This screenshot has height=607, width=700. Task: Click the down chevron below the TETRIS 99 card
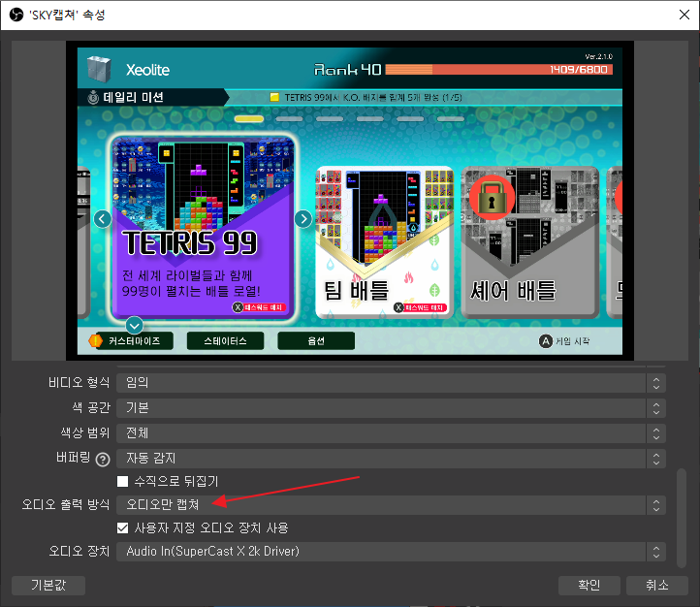point(135,326)
